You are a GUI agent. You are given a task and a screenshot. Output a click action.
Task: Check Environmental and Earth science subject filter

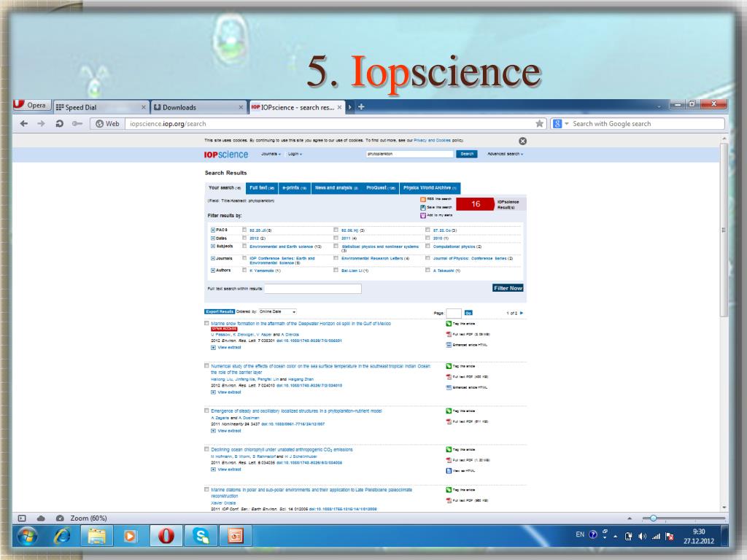click(244, 246)
